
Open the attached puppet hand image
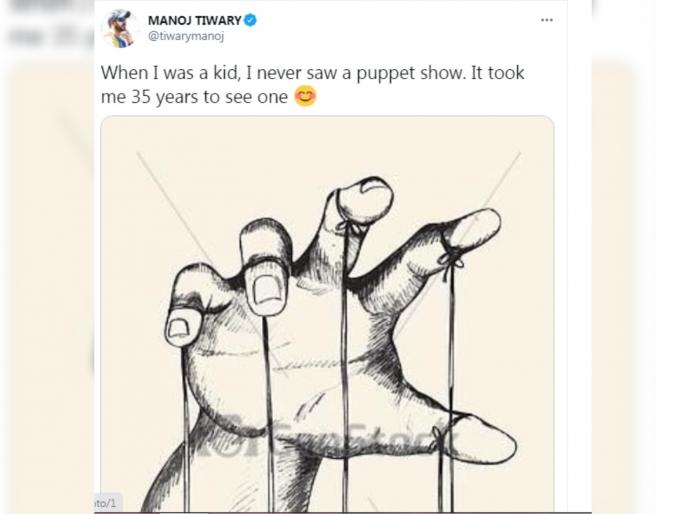coord(327,314)
